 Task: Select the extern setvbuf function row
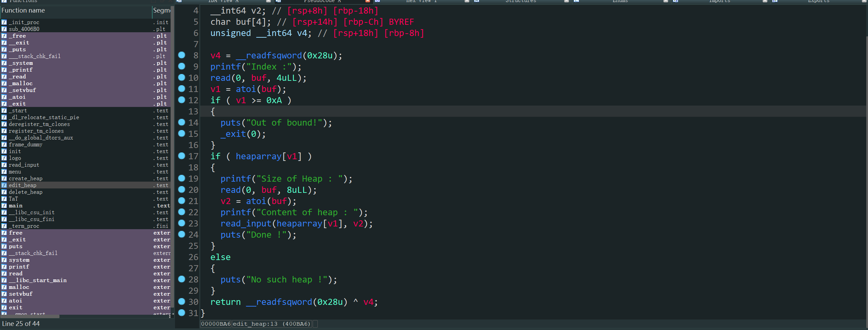tap(85, 294)
